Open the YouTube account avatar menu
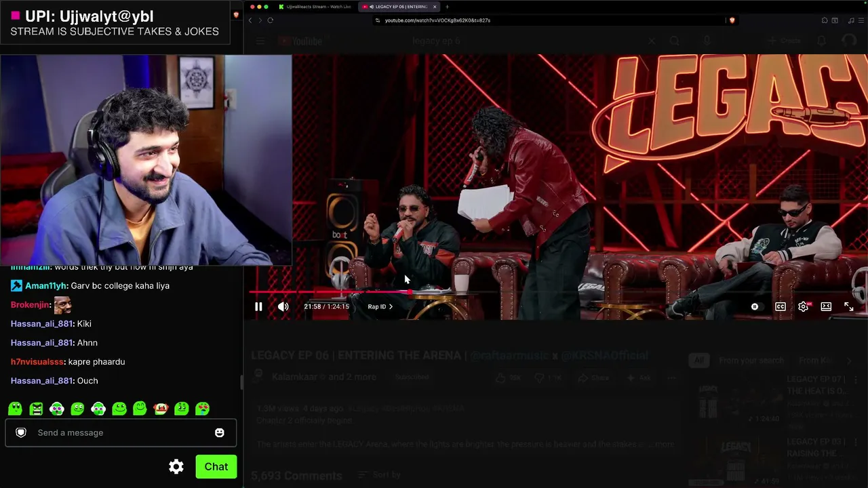 pos(849,41)
